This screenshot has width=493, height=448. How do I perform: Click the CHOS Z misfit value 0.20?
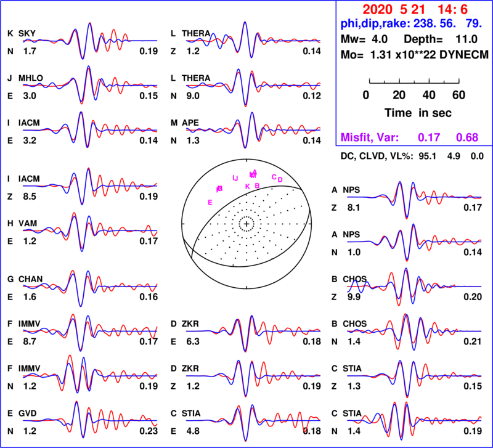(x=473, y=297)
